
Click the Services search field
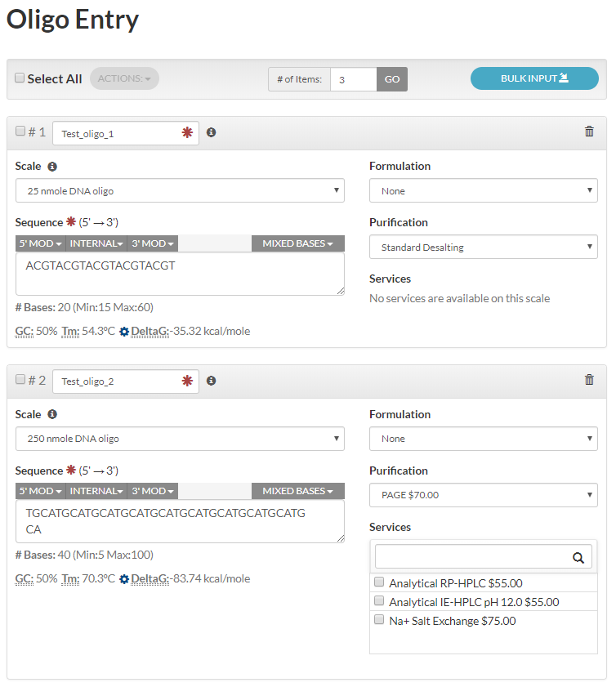[x=484, y=557]
